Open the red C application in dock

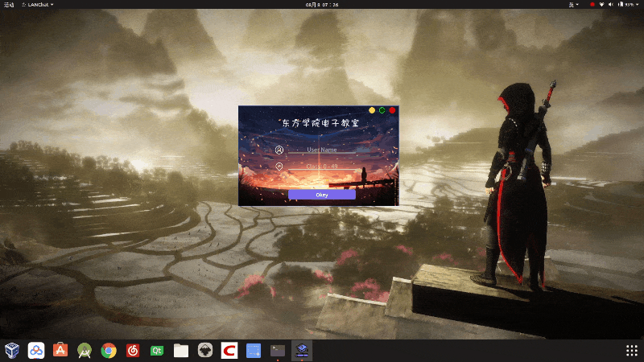(229, 351)
